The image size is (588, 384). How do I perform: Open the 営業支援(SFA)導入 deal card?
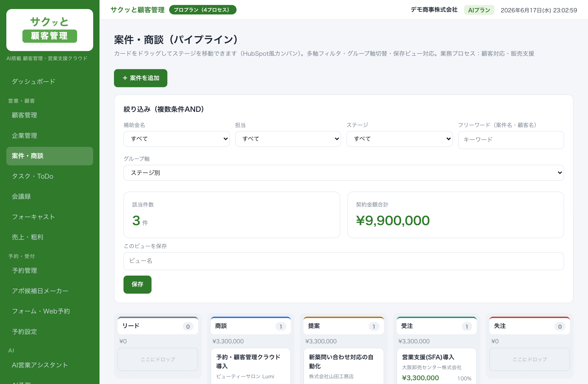(437, 366)
